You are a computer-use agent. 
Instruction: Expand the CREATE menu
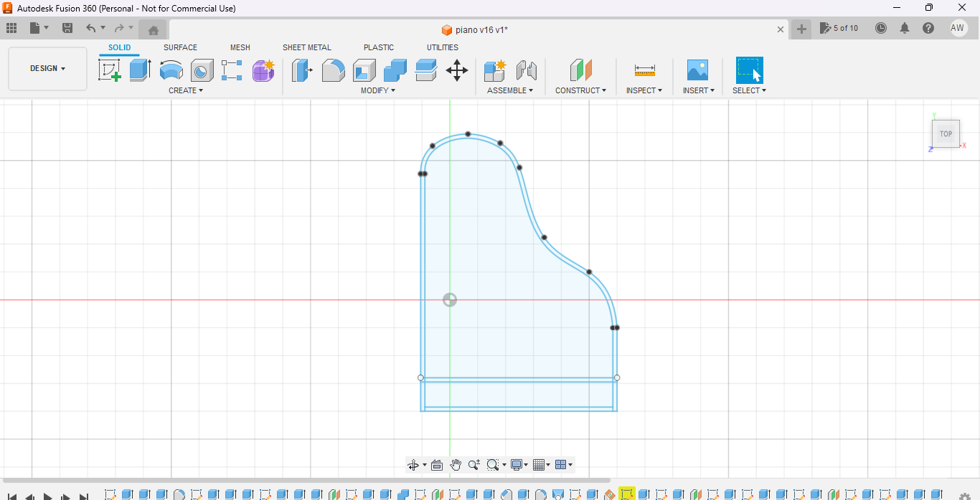click(x=186, y=90)
